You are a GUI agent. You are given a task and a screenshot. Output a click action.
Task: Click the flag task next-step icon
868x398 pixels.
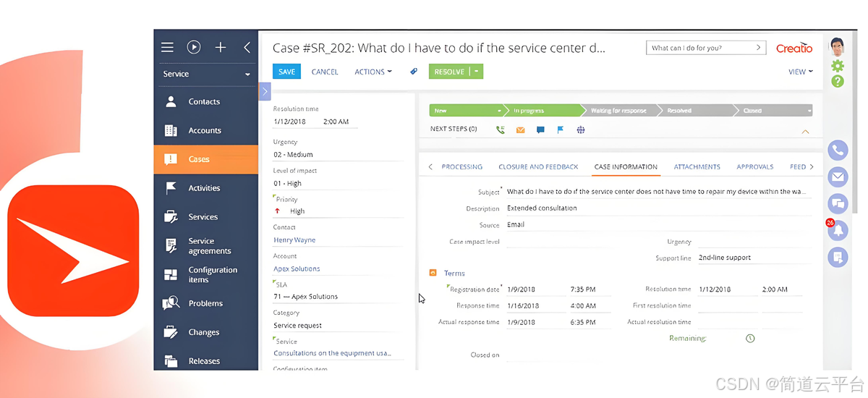pos(560,130)
